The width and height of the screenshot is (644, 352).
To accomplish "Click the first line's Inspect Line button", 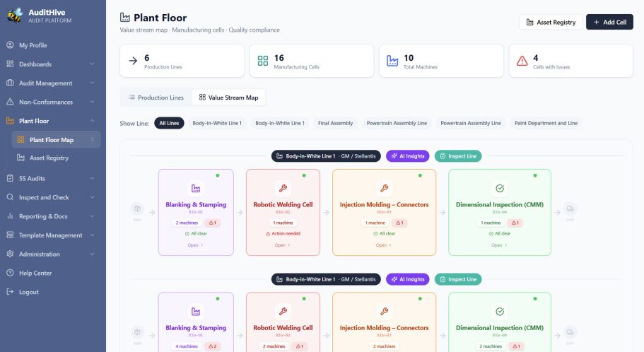I will (458, 156).
